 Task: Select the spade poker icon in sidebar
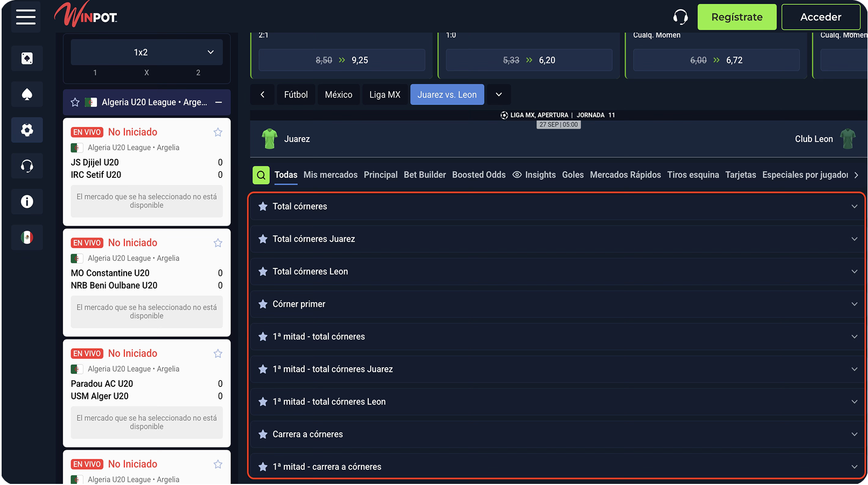27,94
